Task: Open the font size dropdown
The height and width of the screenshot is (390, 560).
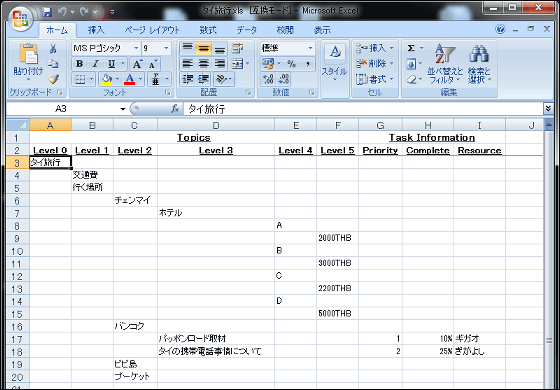Action: click(x=166, y=48)
